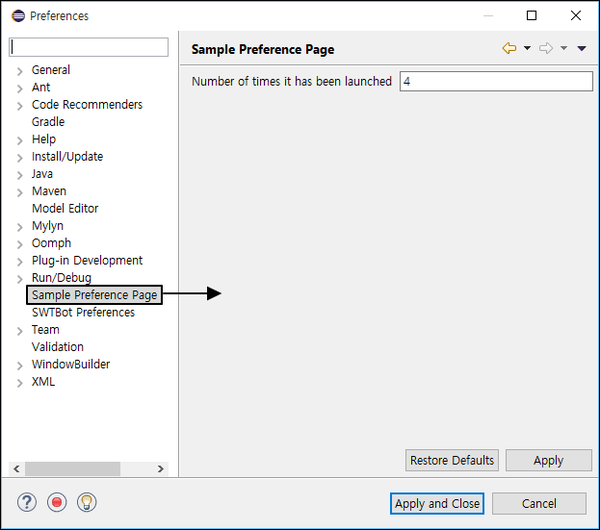Click the light bulb tips icon
This screenshot has height=530, width=600.
click(x=86, y=502)
